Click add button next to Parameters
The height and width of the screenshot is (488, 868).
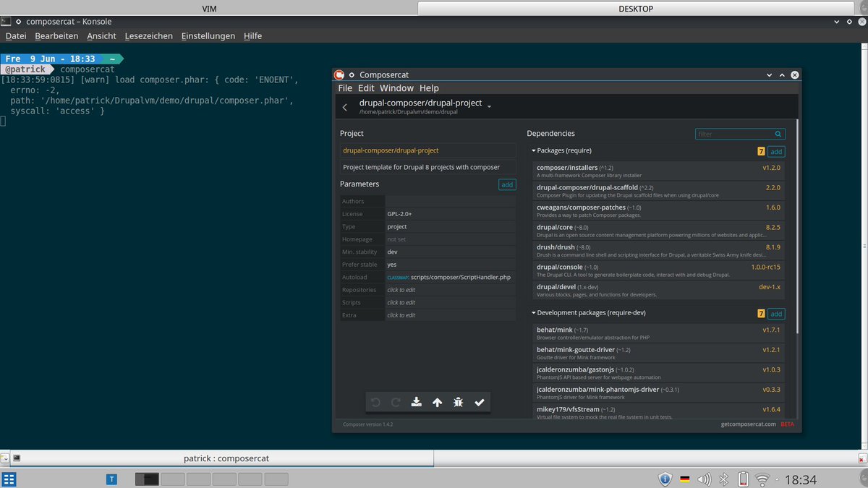click(x=507, y=184)
